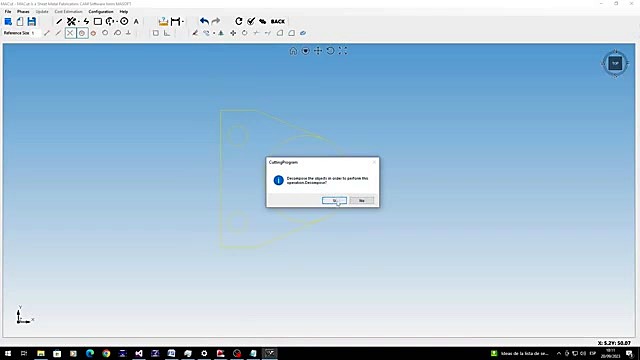640x360 pixels.
Task: Click the home view icon in viewport
Action: coord(293,51)
